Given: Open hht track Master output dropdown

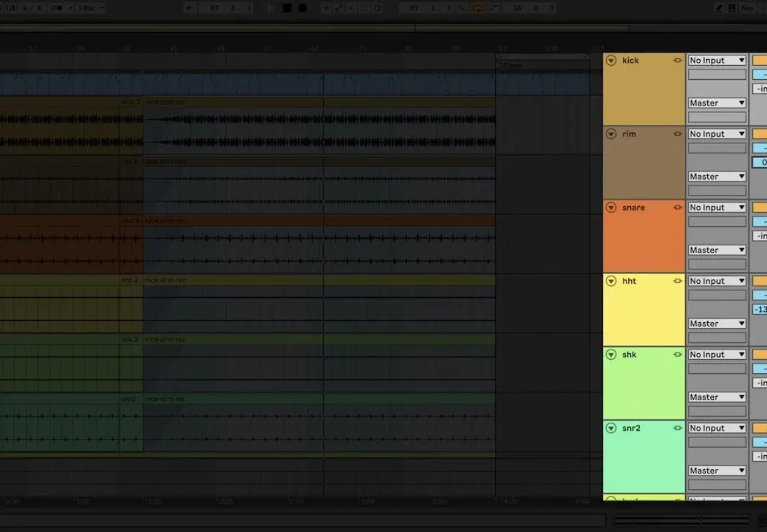Looking at the screenshot, I should [717, 323].
